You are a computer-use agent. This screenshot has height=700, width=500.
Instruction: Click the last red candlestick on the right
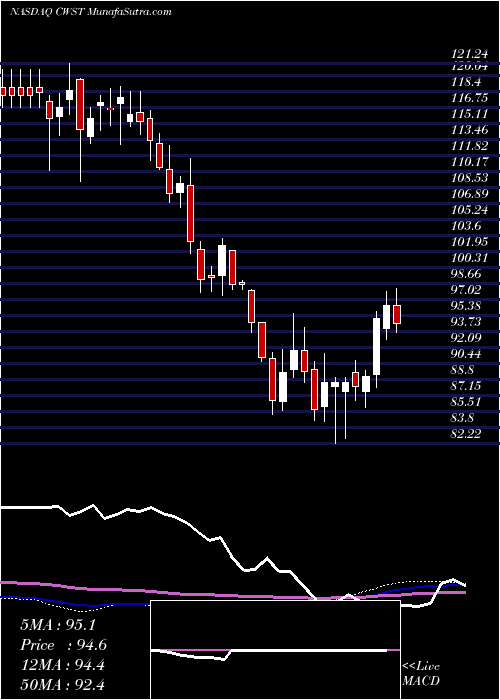(x=397, y=314)
